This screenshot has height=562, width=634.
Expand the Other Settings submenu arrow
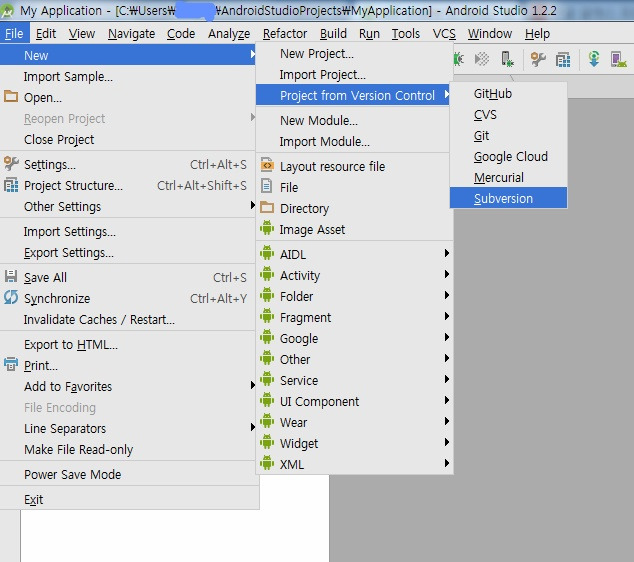click(252, 205)
